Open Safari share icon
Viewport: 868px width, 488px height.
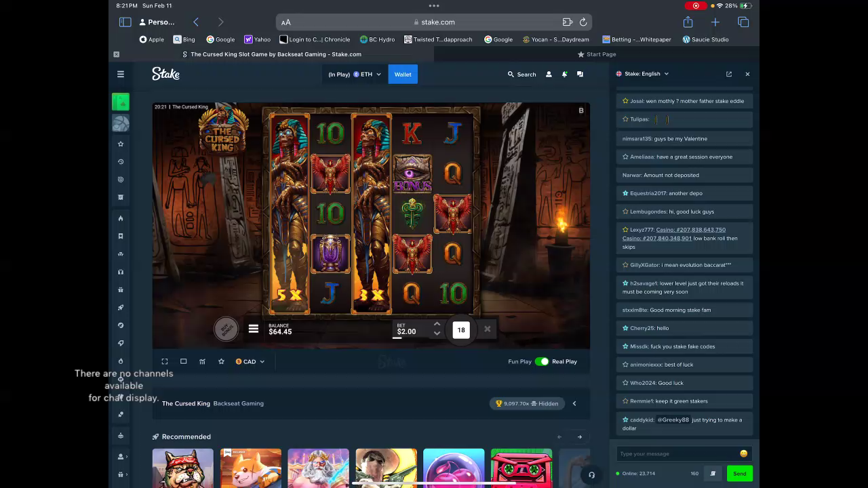pyautogui.click(x=688, y=22)
